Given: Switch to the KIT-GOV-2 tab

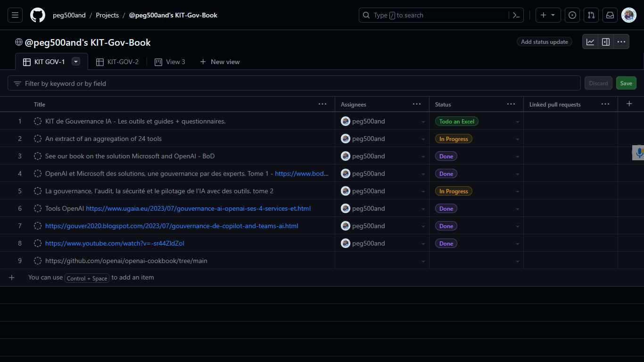Looking at the screenshot, I should point(117,62).
